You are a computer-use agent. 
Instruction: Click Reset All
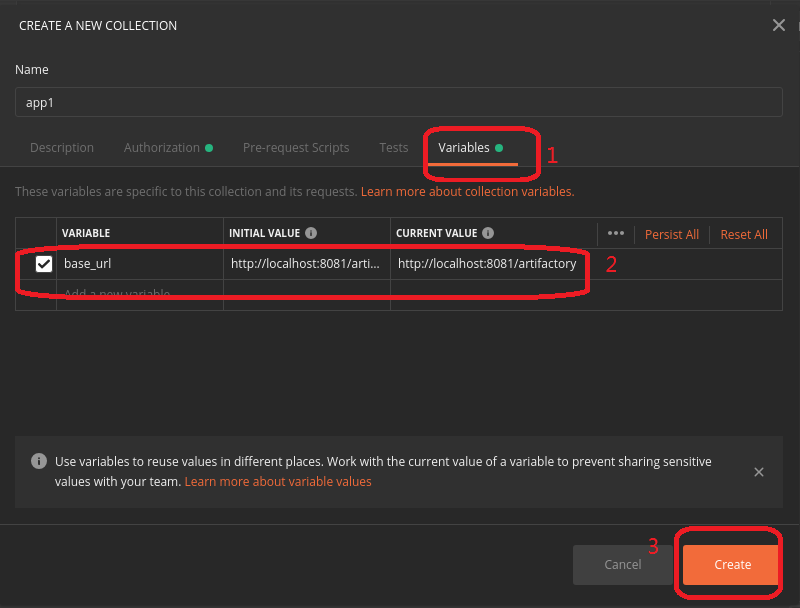click(x=744, y=234)
